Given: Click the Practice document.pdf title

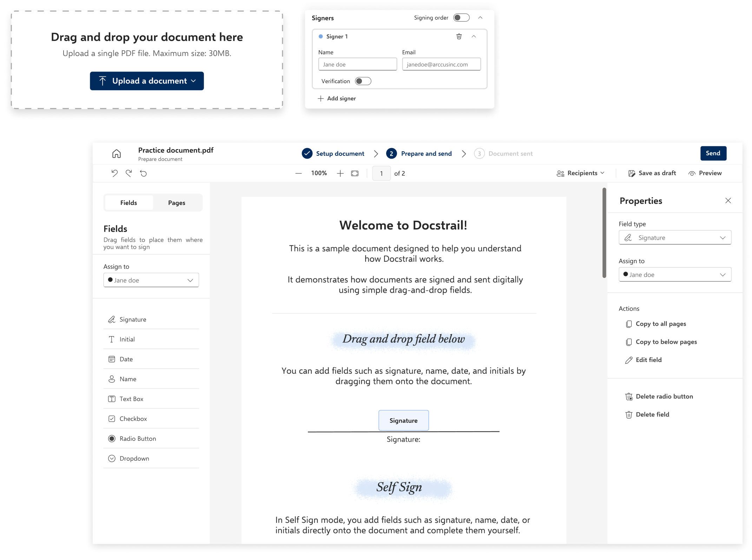Looking at the screenshot, I should tap(176, 150).
